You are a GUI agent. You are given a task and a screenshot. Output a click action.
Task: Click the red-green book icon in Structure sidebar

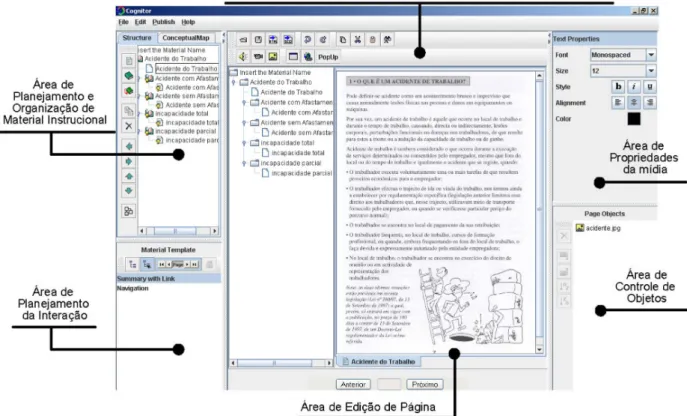click(129, 91)
